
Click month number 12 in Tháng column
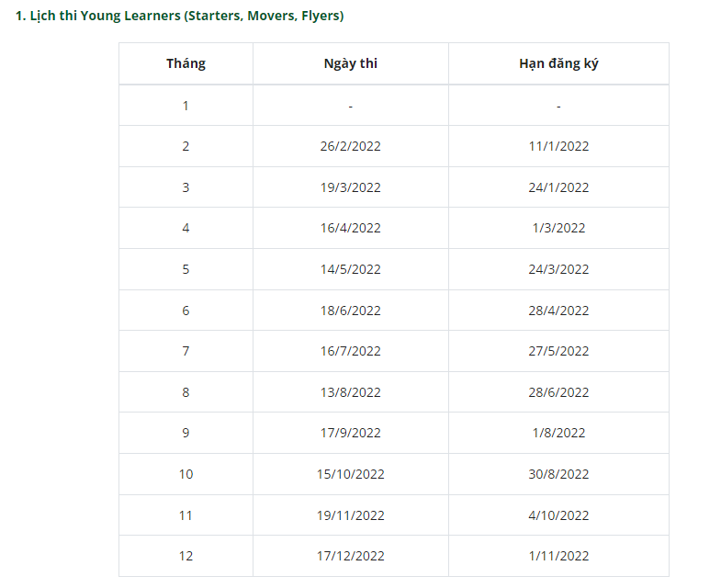pos(186,556)
